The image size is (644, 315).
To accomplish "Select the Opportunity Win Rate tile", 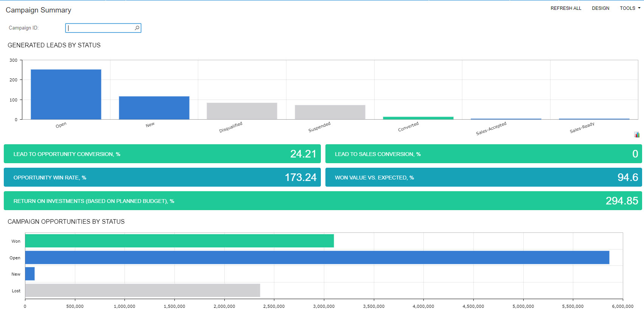I will [x=162, y=177].
